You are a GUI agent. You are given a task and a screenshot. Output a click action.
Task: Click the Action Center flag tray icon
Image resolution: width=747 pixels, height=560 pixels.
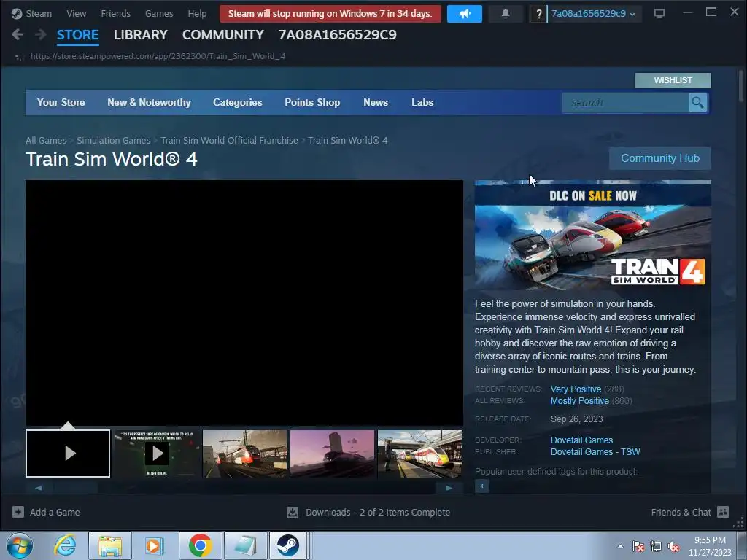638,546
